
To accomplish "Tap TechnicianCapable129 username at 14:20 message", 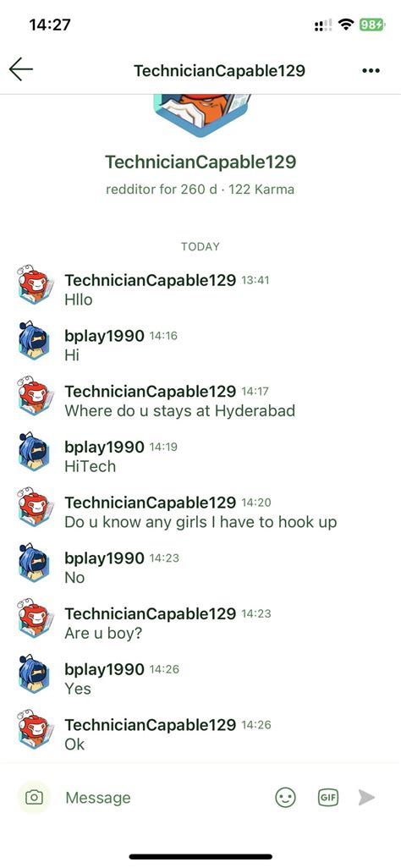I will 150,502.
